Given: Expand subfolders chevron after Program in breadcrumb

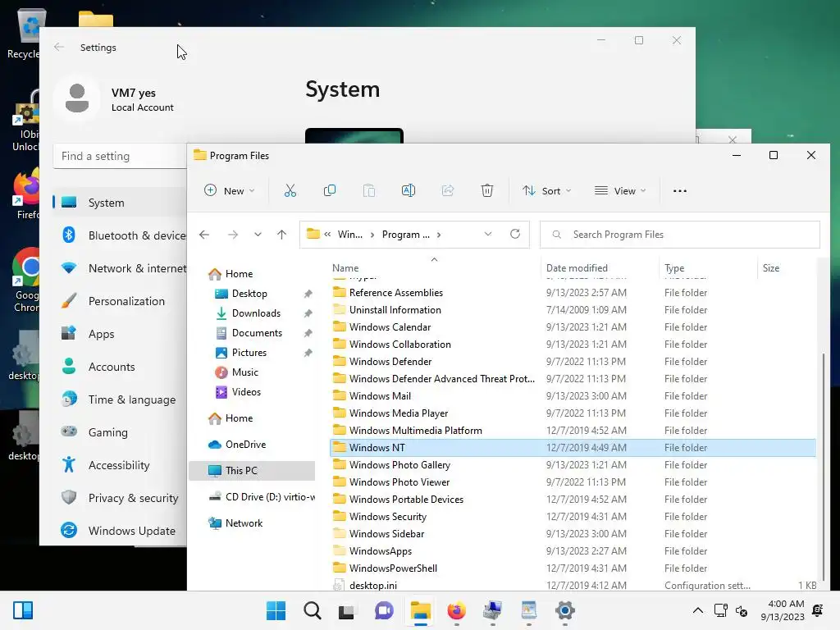Looking at the screenshot, I should [x=439, y=235].
